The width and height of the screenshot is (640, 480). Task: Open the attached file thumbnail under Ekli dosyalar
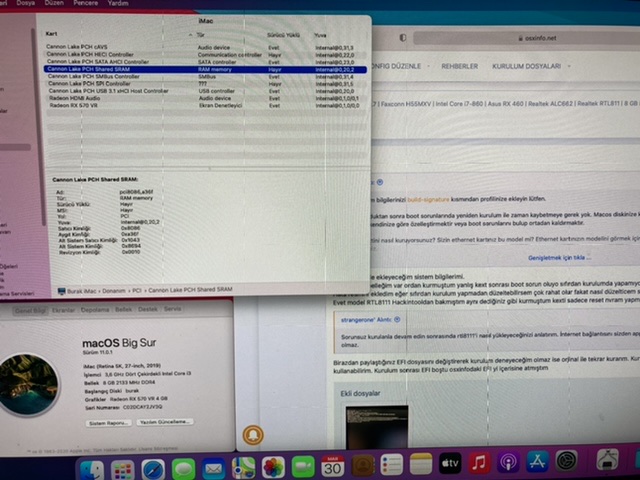point(376,427)
